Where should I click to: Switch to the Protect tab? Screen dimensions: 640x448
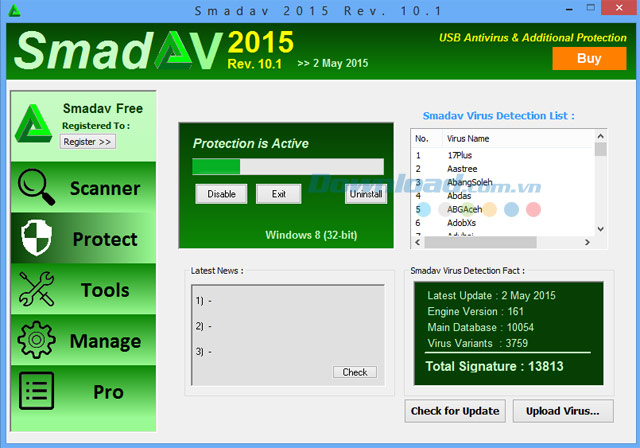(x=83, y=238)
